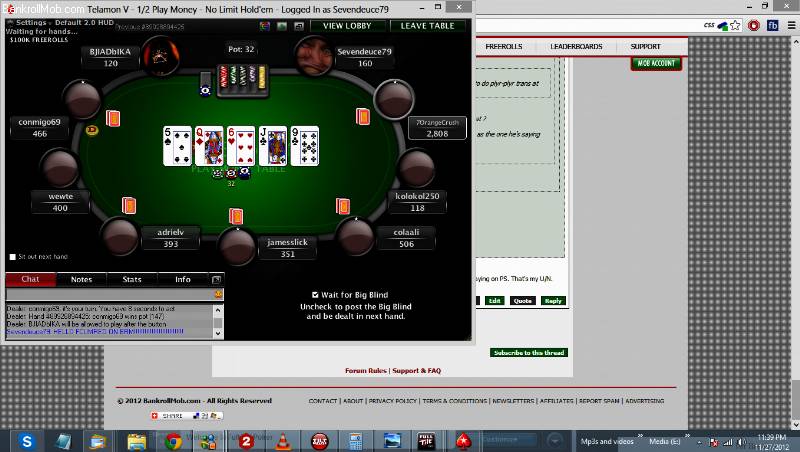Click the chat message input field
Image resolution: width=800 pixels, height=452 pixels.
pos(109,294)
